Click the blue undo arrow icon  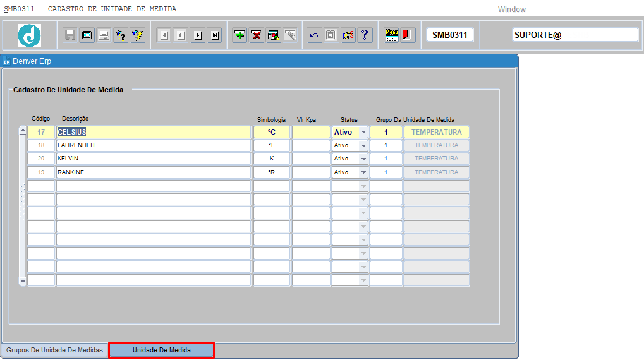click(x=314, y=35)
